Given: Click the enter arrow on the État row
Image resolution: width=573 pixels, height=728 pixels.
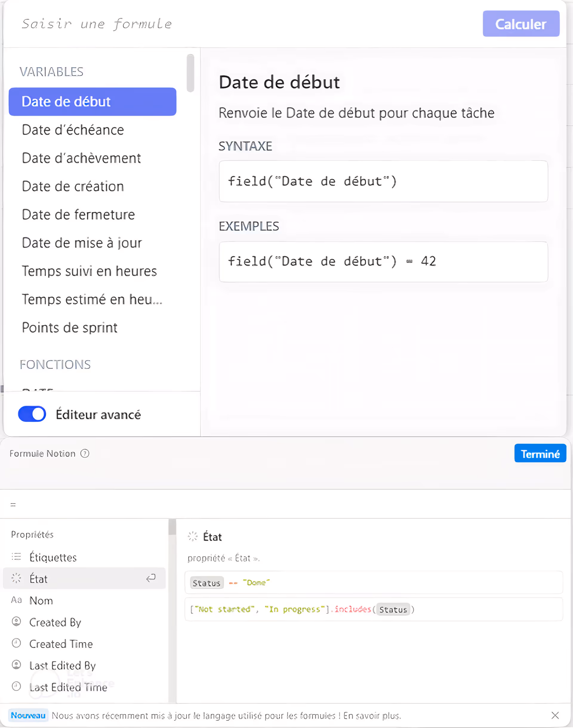Looking at the screenshot, I should tap(151, 578).
